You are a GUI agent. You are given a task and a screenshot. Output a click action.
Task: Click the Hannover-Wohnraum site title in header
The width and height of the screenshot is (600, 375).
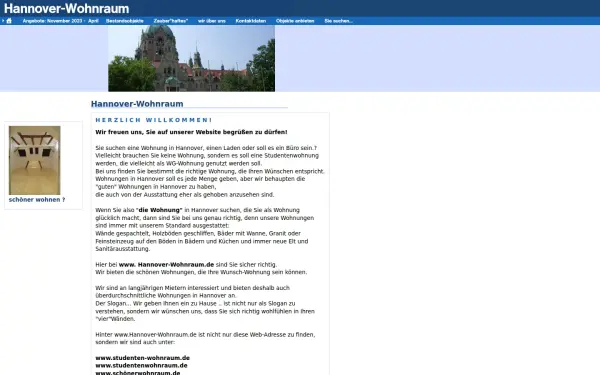point(67,8)
